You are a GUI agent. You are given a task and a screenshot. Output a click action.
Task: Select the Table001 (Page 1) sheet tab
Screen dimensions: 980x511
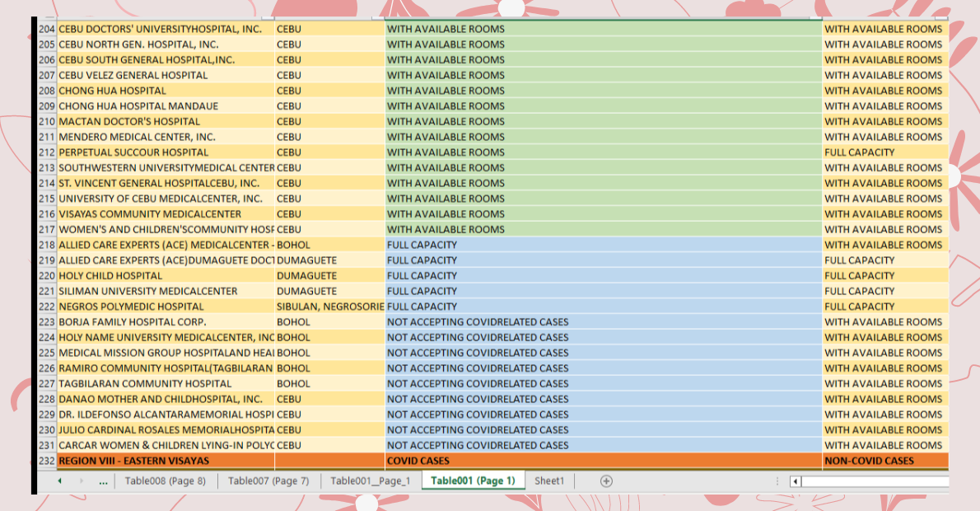point(474,481)
